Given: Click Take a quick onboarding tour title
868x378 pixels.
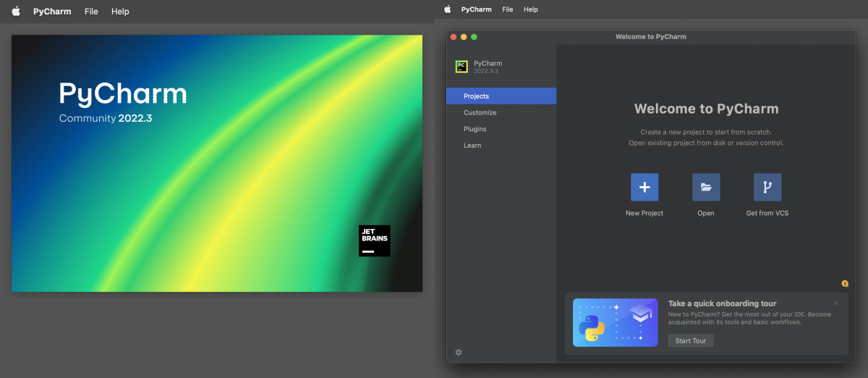Looking at the screenshot, I should (722, 303).
